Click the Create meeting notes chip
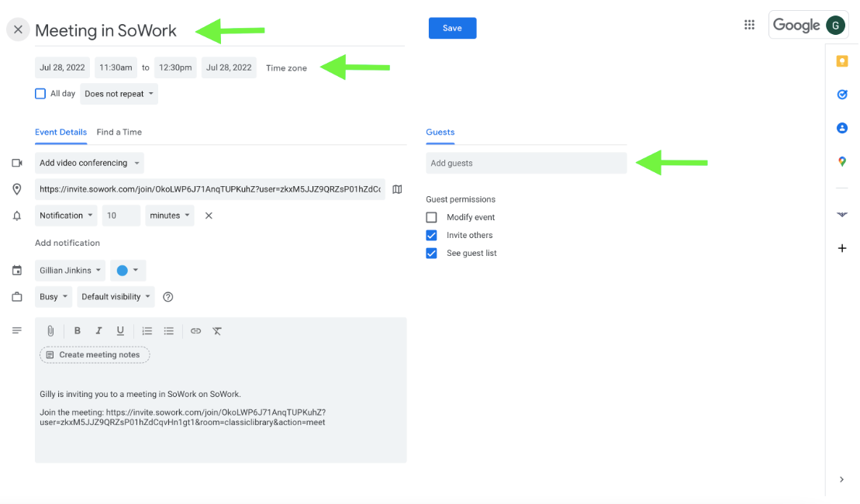Image resolution: width=860 pixels, height=504 pixels. coord(95,355)
